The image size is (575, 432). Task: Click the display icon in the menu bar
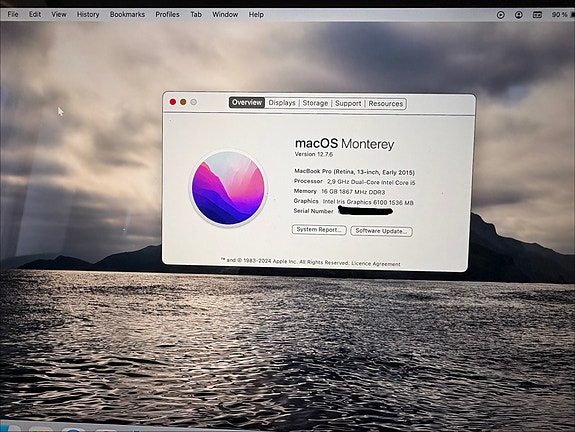(537, 15)
